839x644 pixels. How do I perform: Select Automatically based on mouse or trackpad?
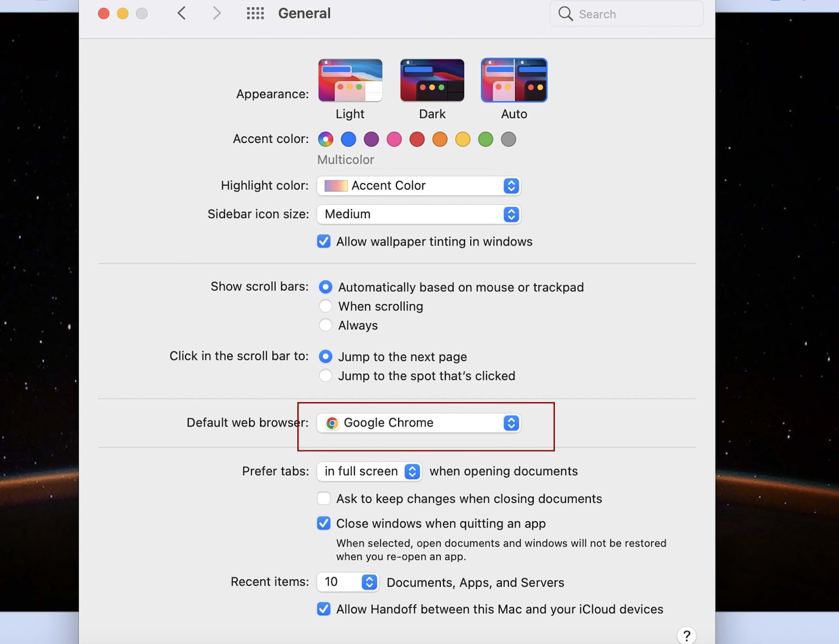[x=326, y=287]
